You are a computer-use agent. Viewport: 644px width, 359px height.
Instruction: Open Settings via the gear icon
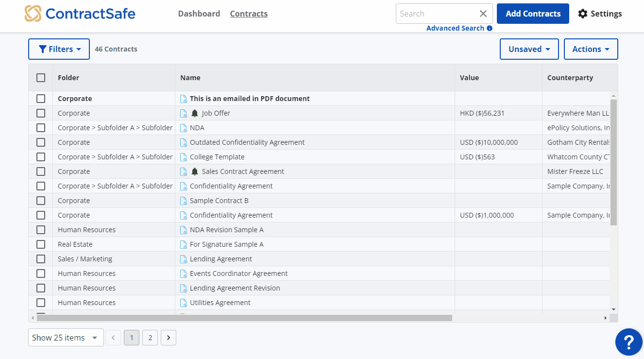pos(582,14)
